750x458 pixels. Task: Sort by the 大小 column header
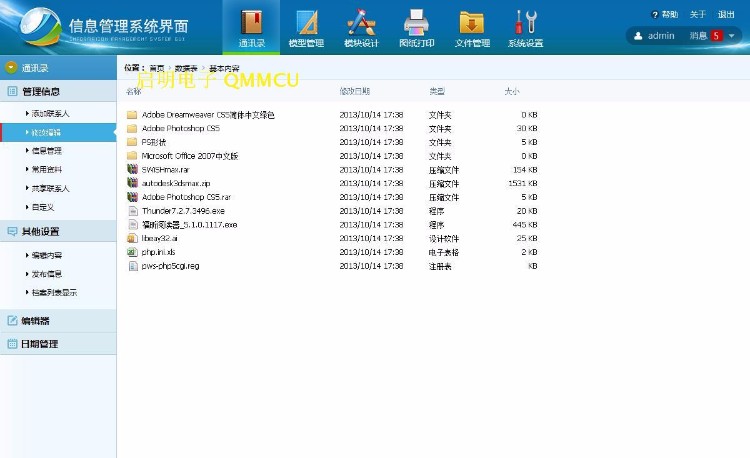(511, 91)
